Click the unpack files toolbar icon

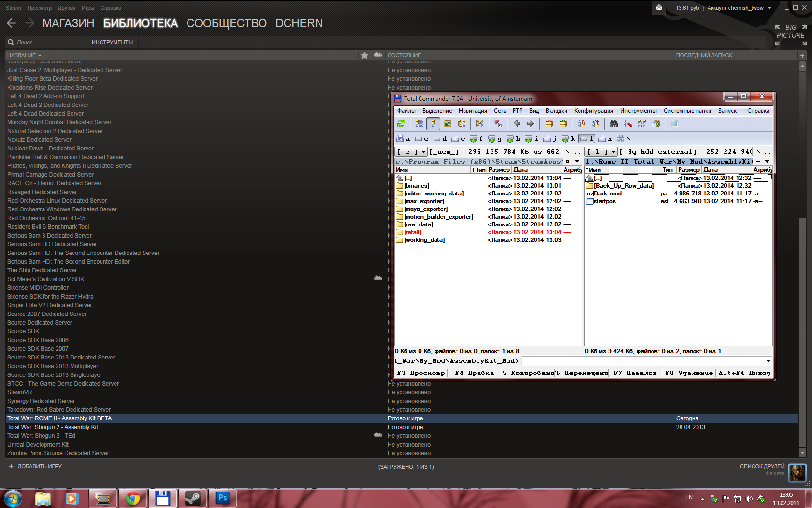[563, 124]
